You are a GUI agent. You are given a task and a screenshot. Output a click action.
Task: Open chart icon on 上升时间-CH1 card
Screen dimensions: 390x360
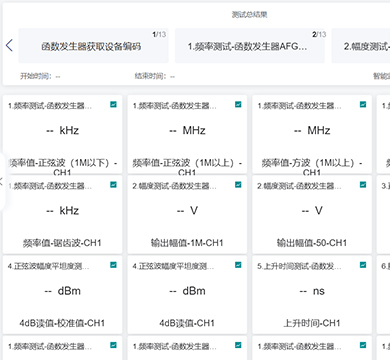(363, 265)
